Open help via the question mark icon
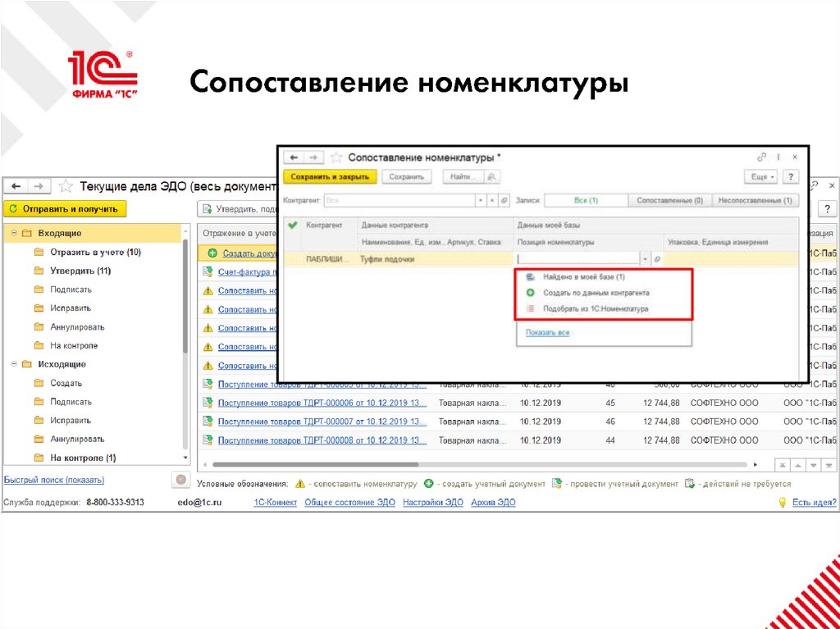This screenshot has width=840, height=629. click(x=790, y=176)
